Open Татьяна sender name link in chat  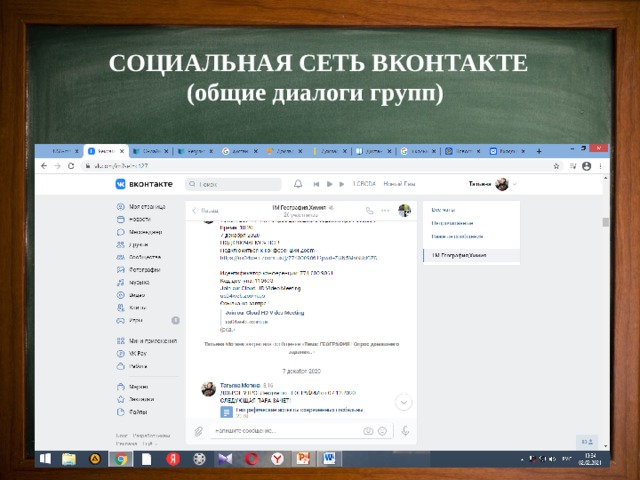pos(240,385)
